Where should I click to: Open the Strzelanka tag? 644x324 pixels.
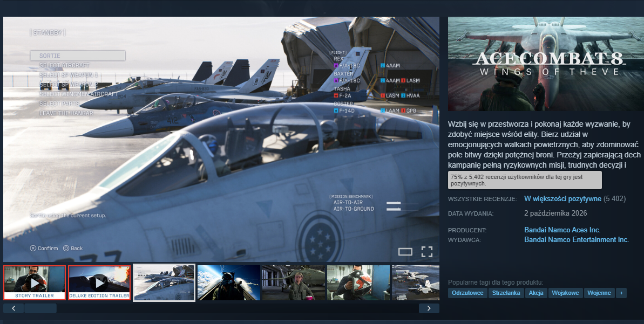506,293
